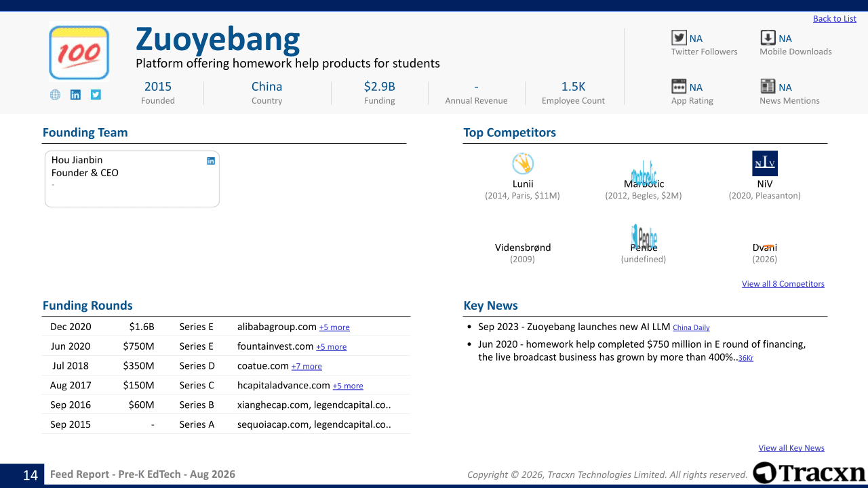Open View all 8 Competitors link

[783, 284]
